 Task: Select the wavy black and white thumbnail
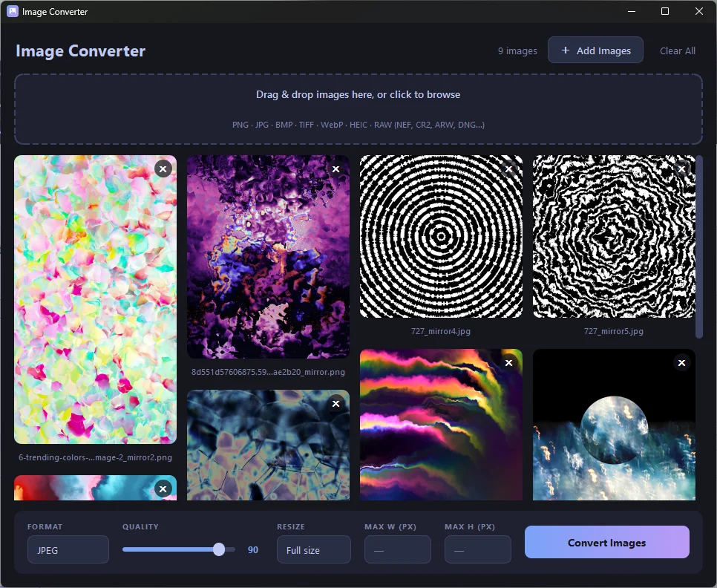coord(614,236)
